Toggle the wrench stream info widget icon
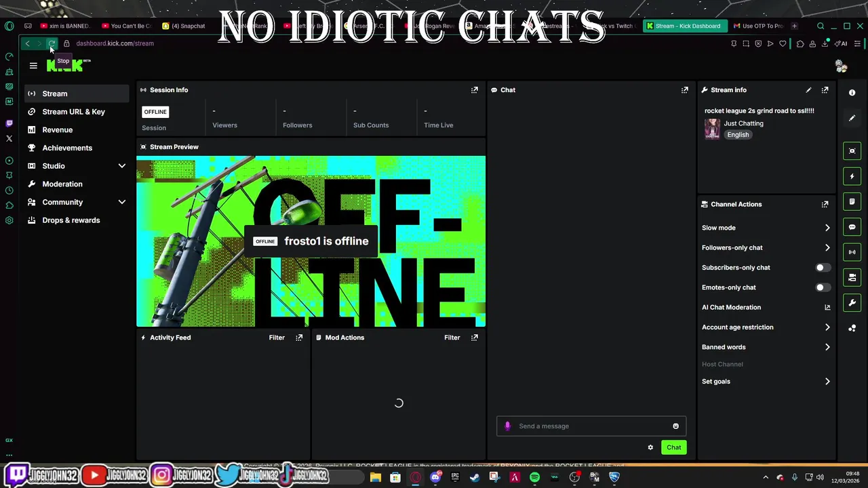Viewport: 868px width, 488px height. point(852,302)
